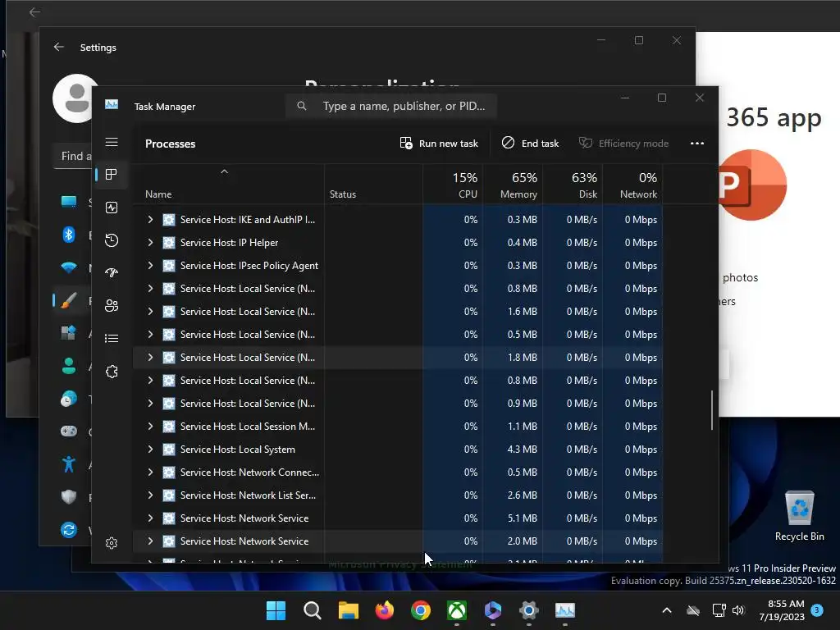
Task: Select Processes page icon in Task Manager sidebar
Action: 112,175
